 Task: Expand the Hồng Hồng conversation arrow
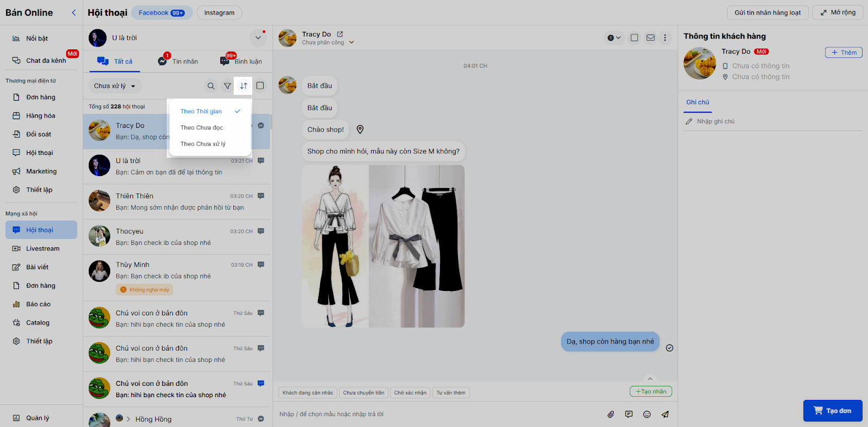[128, 419]
